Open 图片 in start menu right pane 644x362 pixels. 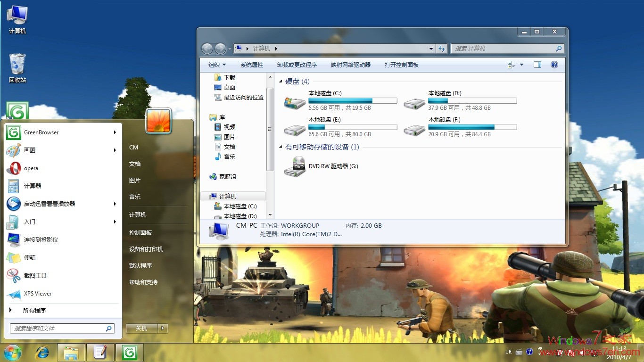click(x=135, y=181)
